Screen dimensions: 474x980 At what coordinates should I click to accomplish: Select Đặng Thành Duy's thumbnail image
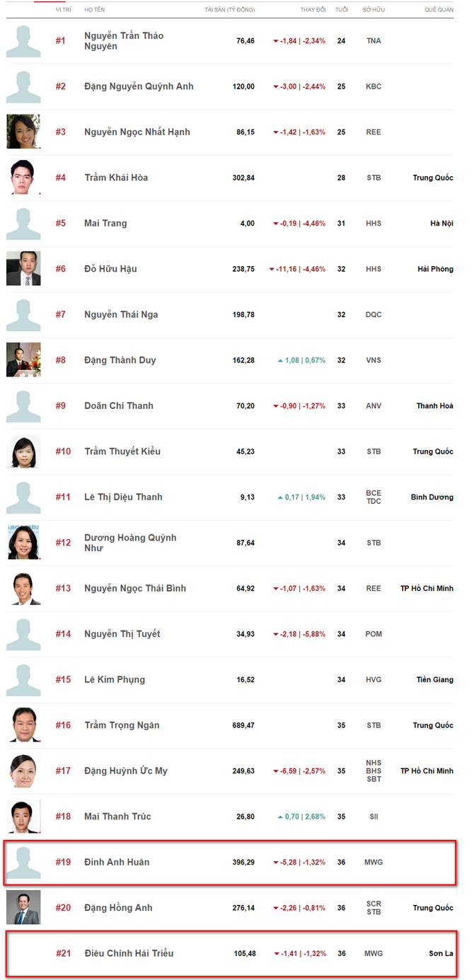23,360
